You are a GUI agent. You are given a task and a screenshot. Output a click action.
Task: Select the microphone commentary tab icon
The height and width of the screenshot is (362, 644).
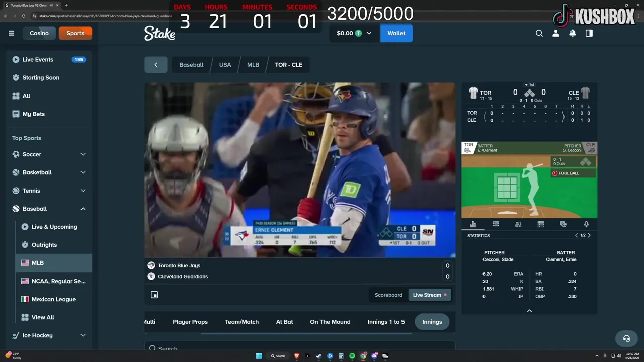[586, 224]
